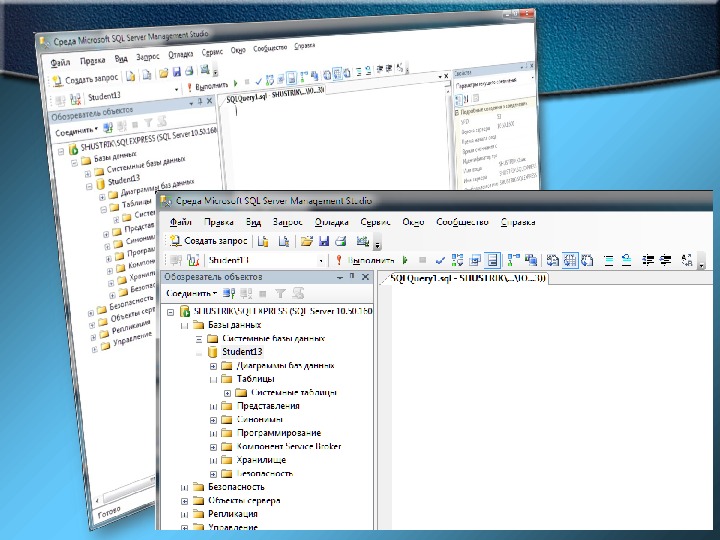This screenshot has width=720, height=540.
Task: Open file icon in front window toolbar
Action: tap(306, 241)
